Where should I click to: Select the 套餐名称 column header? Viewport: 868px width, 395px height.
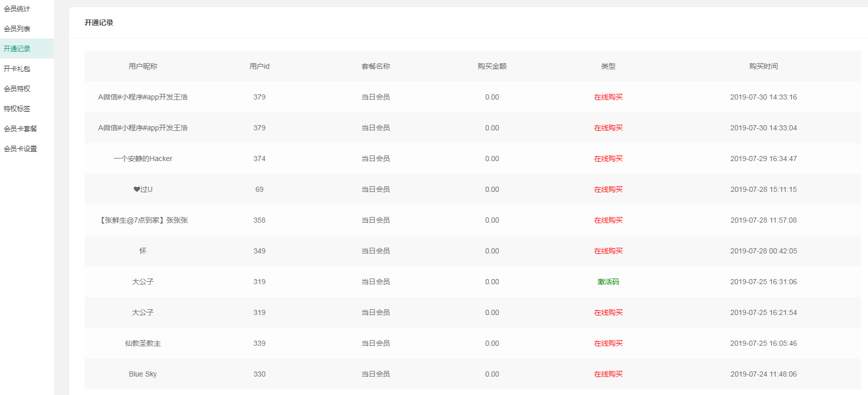(x=376, y=66)
